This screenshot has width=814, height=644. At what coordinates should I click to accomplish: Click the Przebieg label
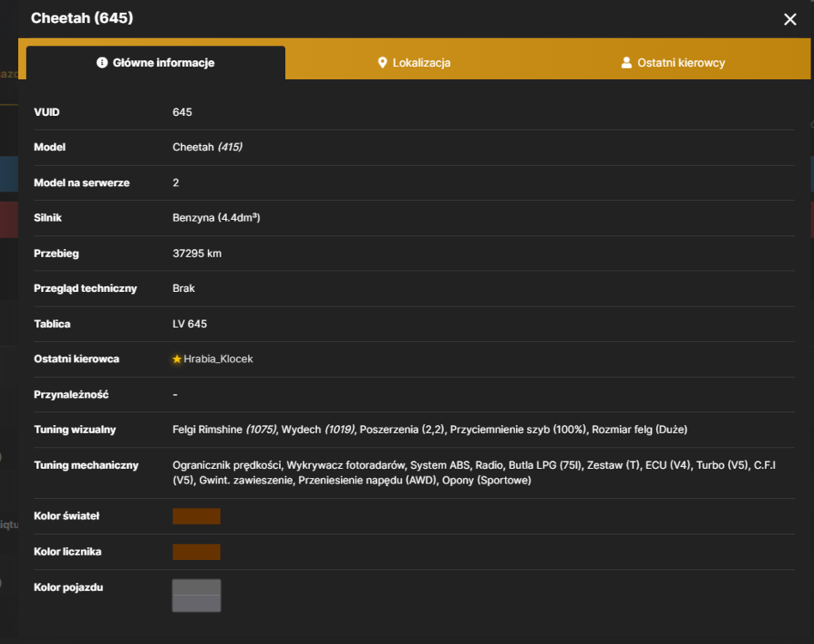pos(56,254)
